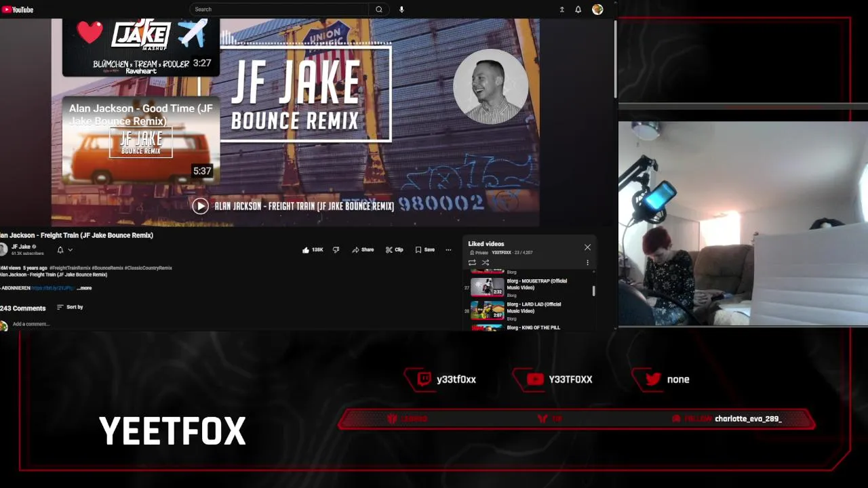868x488 pixels.
Task: Open the #FreightTrainRemix hashtag
Action: 70,268
